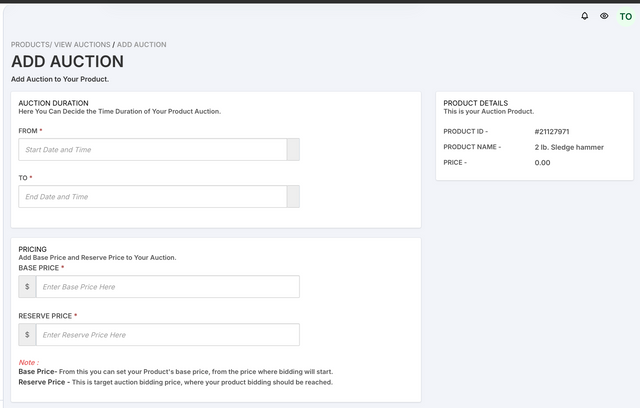Click the Base Price input field
This screenshot has width=640, height=408.
168,286
